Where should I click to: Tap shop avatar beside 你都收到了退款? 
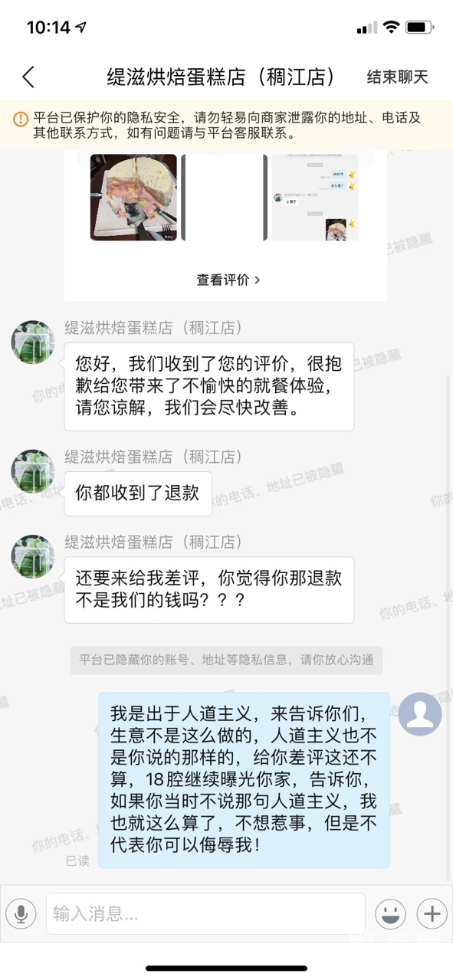[33, 471]
